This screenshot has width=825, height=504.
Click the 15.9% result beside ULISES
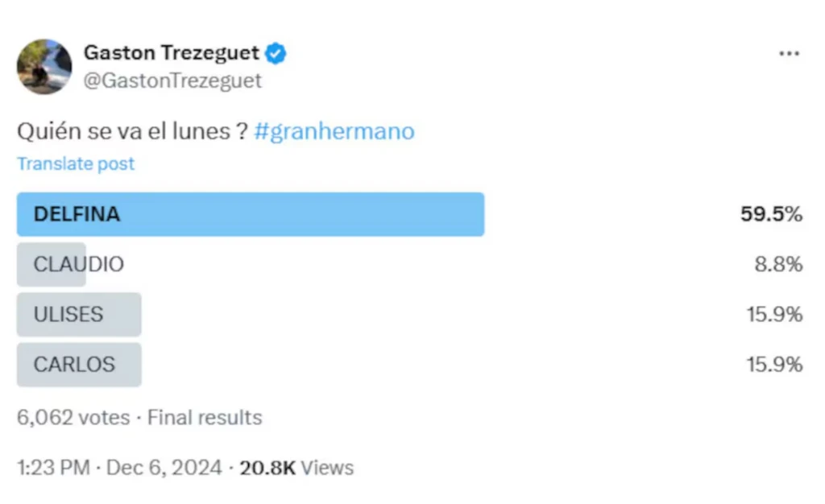click(774, 314)
